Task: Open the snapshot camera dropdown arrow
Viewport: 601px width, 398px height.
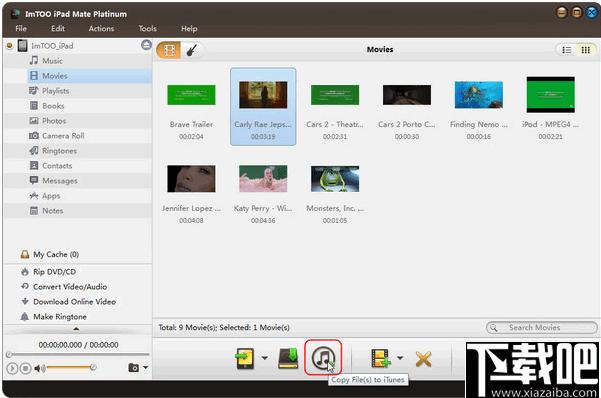Action: point(145,367)
